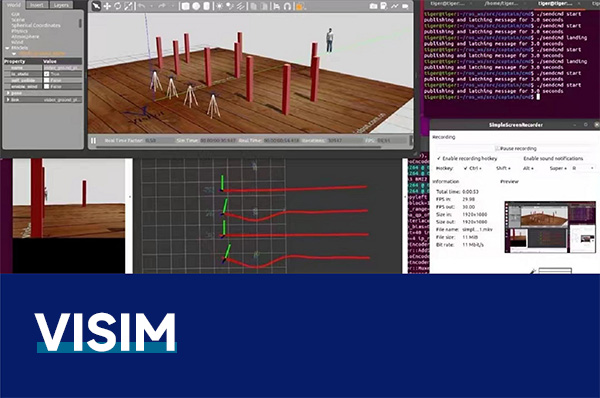600x398 pixels.
Task: Expand the link property row
Action: point(43,100)
